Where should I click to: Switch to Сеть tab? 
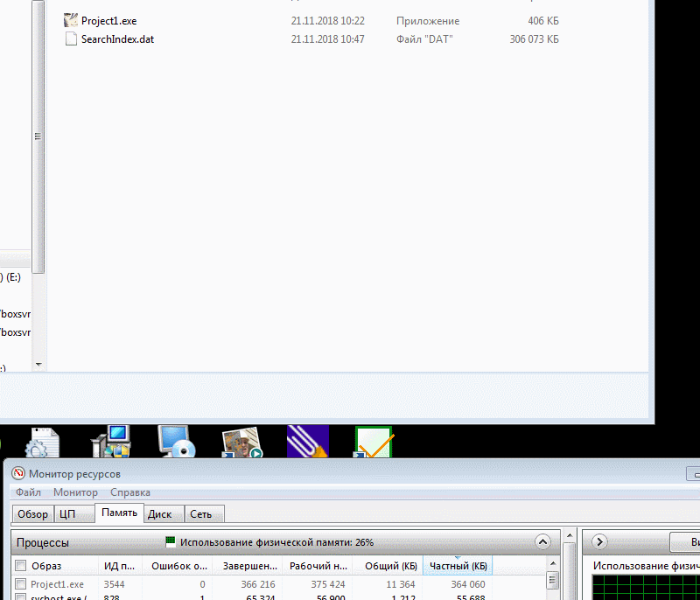coord(204,514)
